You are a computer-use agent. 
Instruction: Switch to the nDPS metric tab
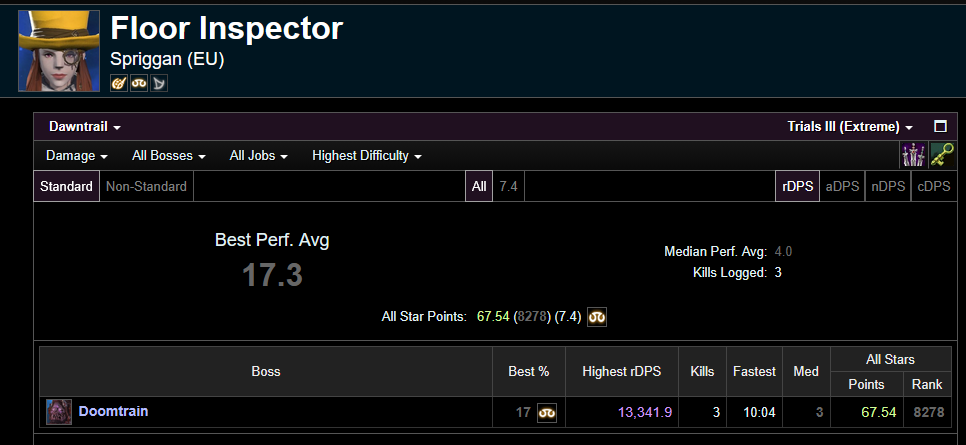coord(888,186)
